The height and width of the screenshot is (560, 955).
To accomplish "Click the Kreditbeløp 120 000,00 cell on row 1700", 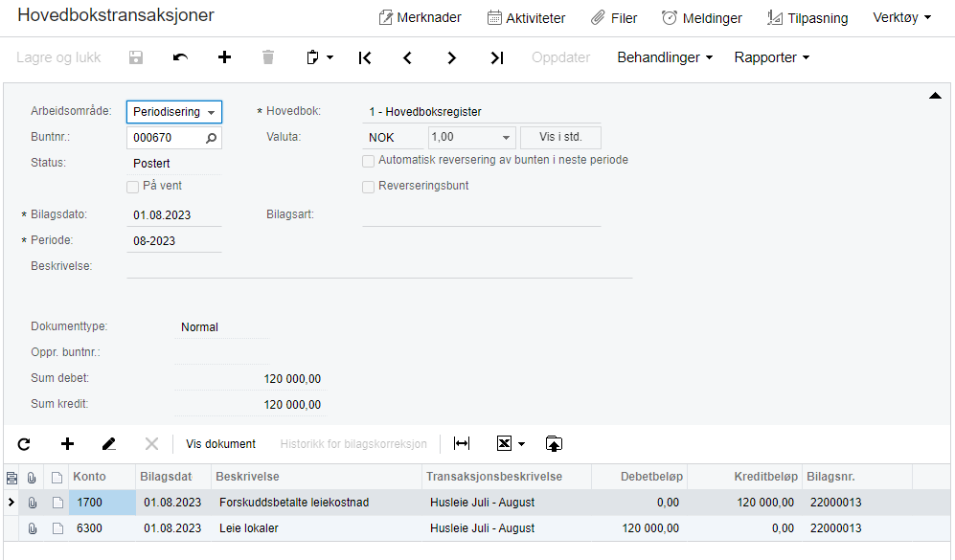I will pyautogui.click(x=745, y=503).
